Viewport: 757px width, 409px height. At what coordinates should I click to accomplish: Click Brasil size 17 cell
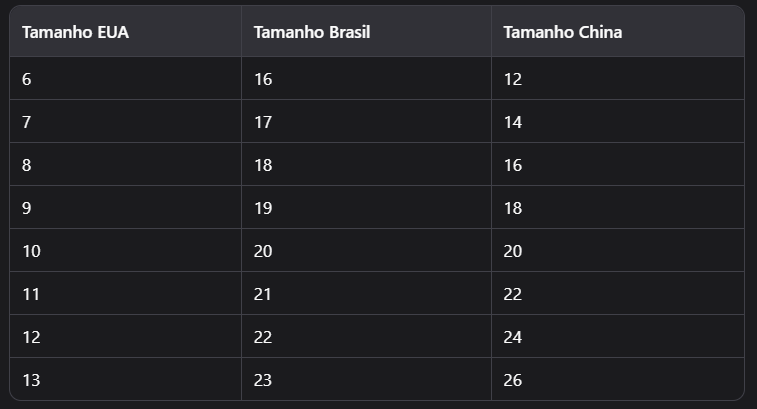coord(263,122)
